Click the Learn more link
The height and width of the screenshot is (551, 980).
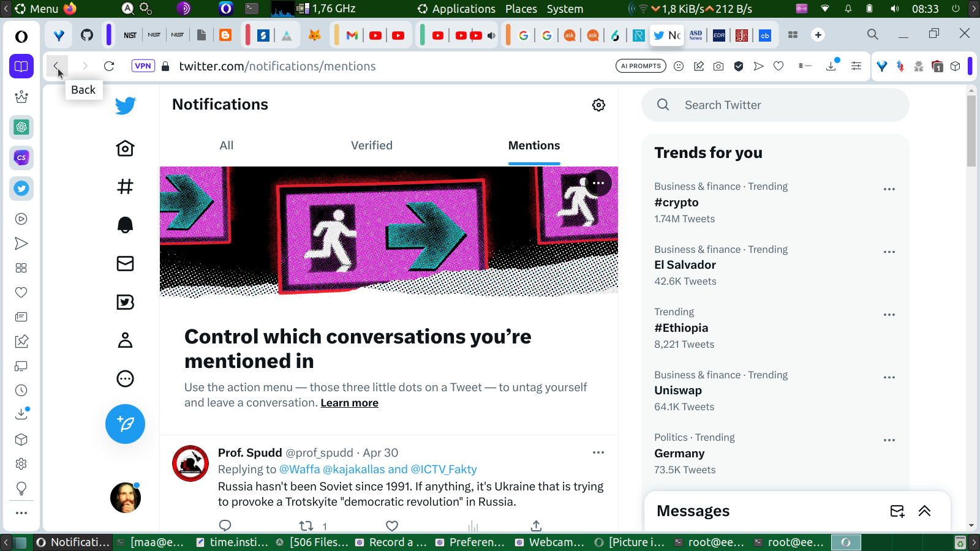pyautogui.click(x=349, y=403)
